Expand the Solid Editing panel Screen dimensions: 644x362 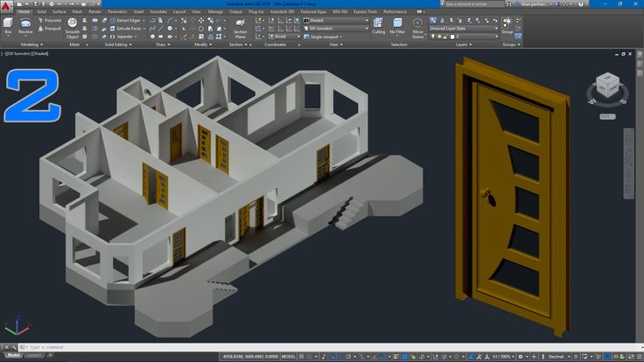(x=118, y=45)
